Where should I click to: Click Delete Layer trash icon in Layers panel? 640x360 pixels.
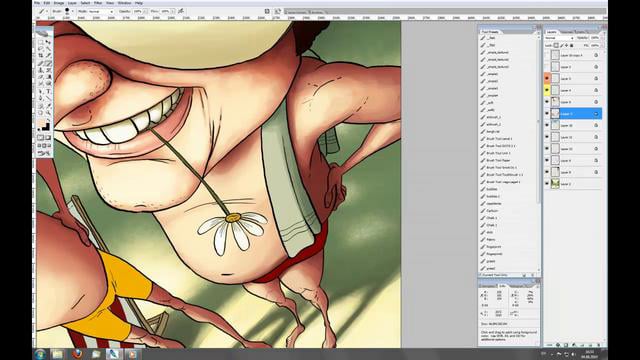click(599, 345)
